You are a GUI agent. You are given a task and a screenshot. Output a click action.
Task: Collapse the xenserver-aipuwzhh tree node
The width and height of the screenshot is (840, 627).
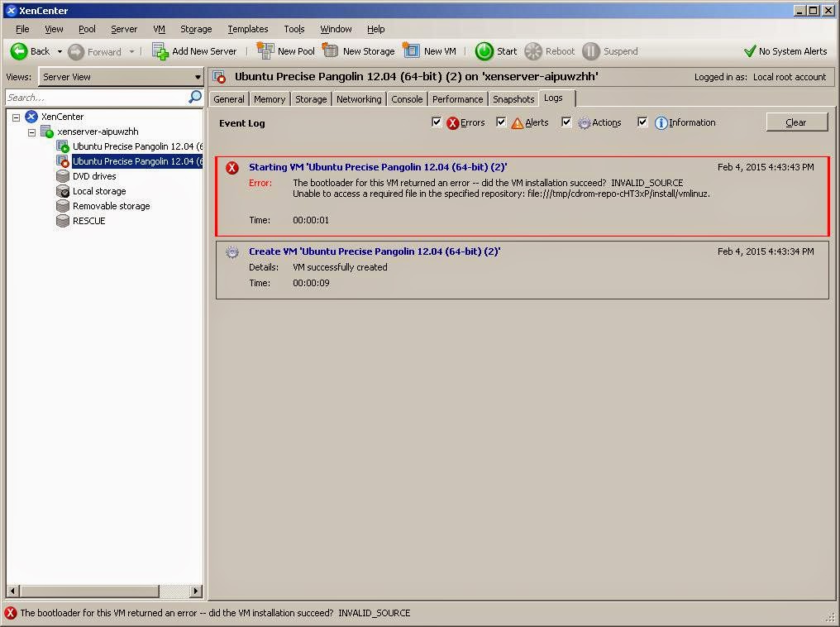point(31,132)
